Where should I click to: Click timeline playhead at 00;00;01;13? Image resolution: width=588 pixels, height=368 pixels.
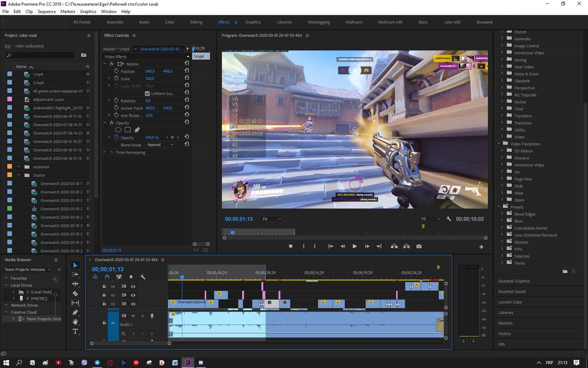182,278
